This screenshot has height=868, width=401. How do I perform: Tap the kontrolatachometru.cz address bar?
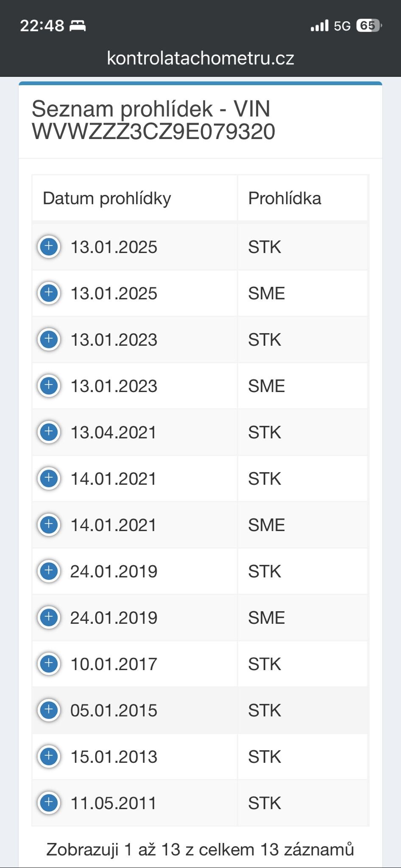[x=200, y=58]
